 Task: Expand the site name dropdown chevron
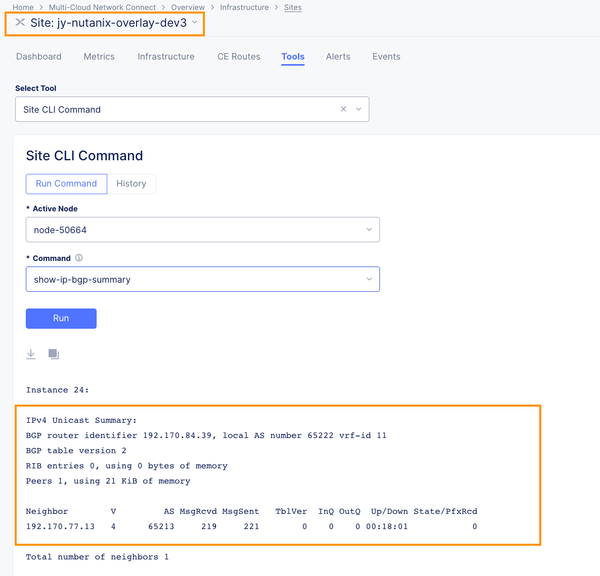pos(195,23)
